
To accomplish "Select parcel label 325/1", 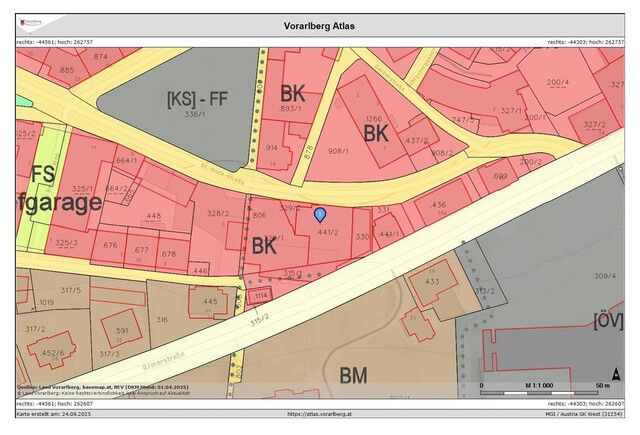I will [x=82, y=189].
